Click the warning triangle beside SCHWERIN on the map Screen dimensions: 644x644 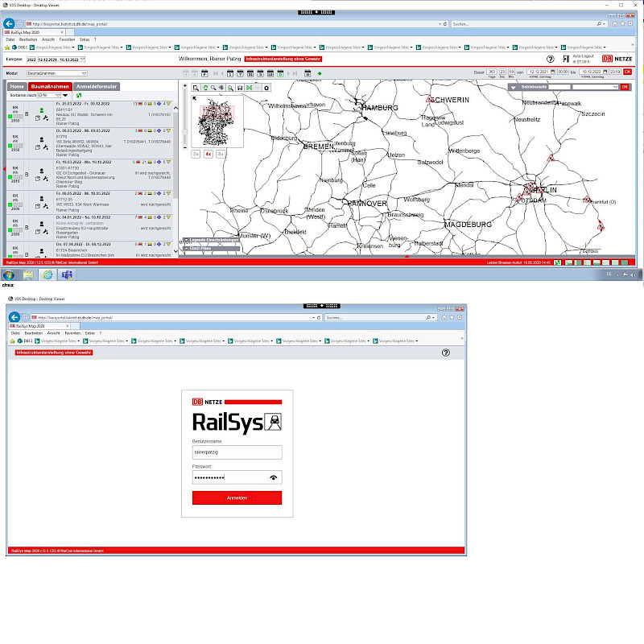[x=430, y=98]
